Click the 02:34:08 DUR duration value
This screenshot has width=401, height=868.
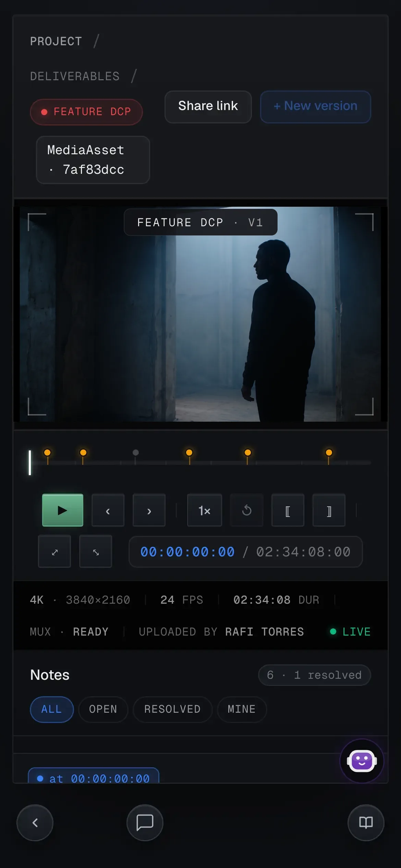click(x=276, y=600)
